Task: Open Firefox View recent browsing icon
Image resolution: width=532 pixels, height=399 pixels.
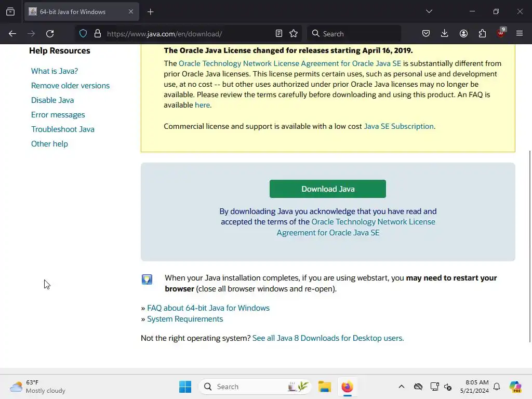Action: point(10,11)
